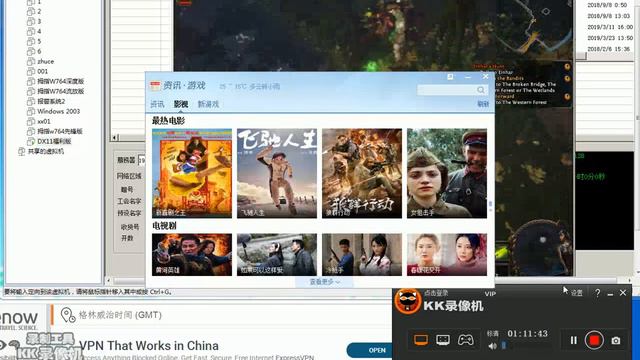Click the popup's top-right menu icon
Screen dimensions: 640x360
tap(450, 77)
